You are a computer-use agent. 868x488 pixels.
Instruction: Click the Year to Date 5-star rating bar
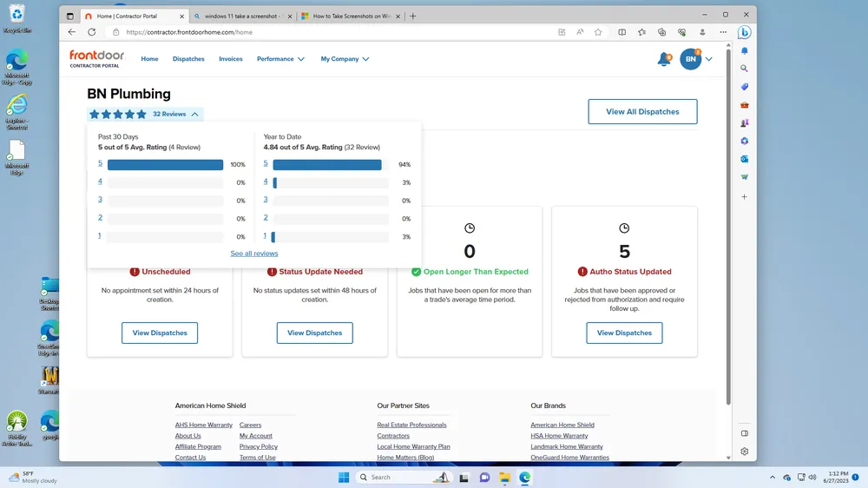tap(327, 164)
